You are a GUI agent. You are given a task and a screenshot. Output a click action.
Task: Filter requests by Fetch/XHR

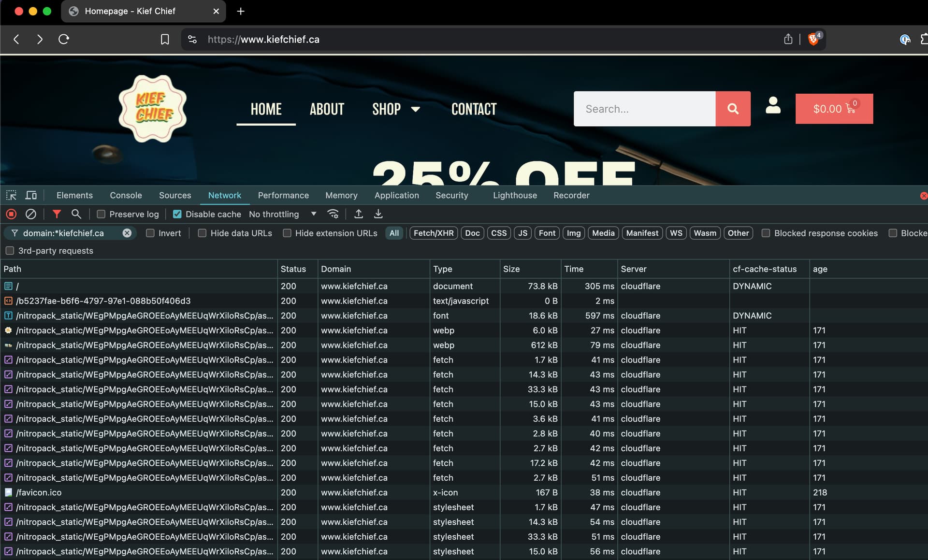click(433, 233)
